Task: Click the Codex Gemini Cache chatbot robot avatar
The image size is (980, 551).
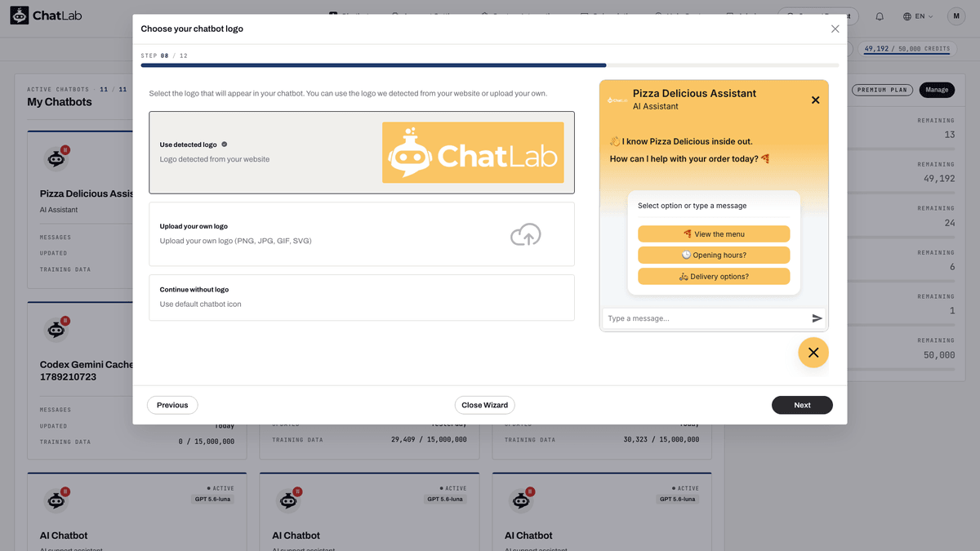Action: (56, 330)
